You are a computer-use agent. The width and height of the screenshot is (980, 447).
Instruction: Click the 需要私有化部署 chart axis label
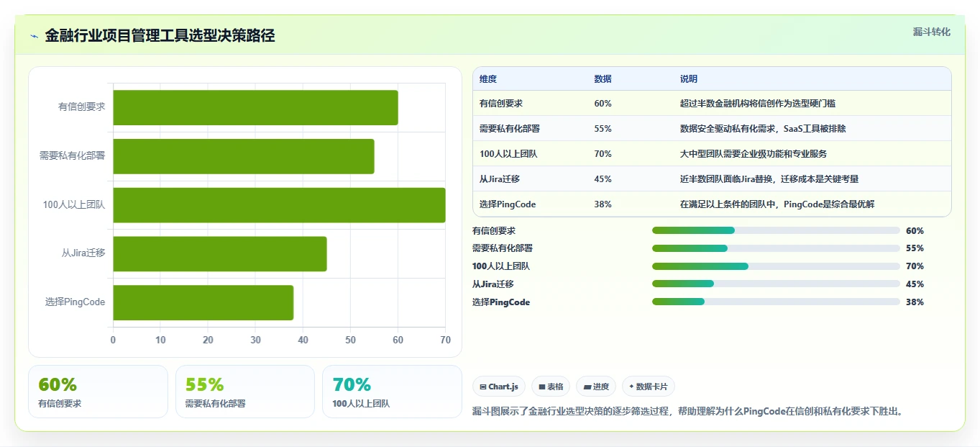(x=73, y=155)
